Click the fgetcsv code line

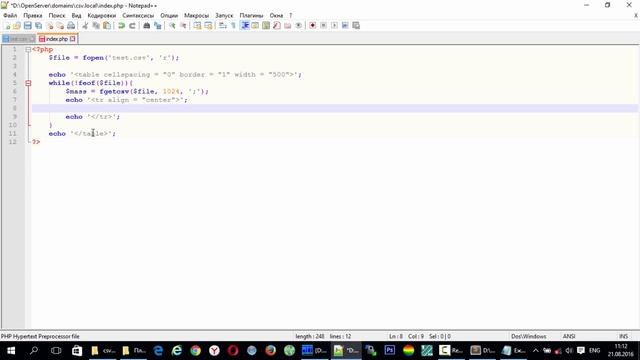(137, 91)
